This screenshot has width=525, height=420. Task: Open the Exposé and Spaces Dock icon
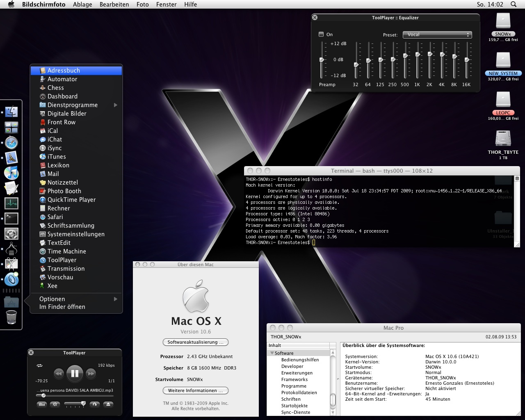pyautogui.click(x=11, y=127)
